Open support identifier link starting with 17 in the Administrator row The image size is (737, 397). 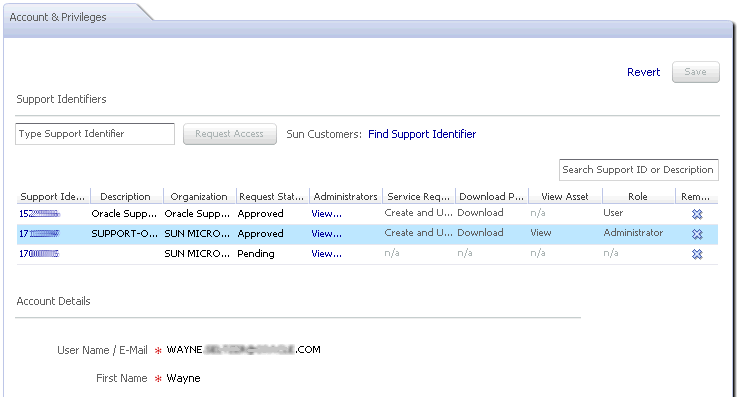click(39, 234)
